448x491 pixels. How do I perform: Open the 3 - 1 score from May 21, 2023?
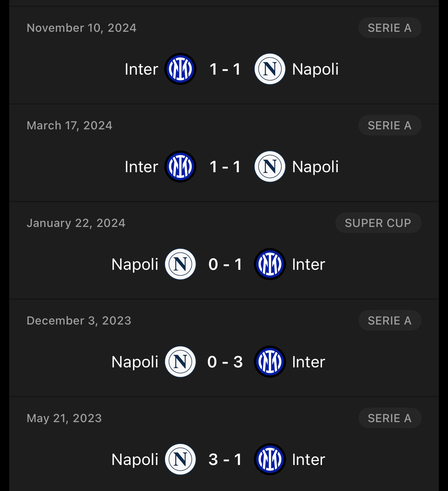225,460
